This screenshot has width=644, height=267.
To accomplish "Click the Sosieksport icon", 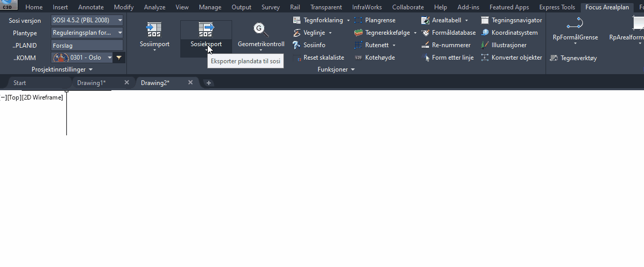I will pos(206,30).
